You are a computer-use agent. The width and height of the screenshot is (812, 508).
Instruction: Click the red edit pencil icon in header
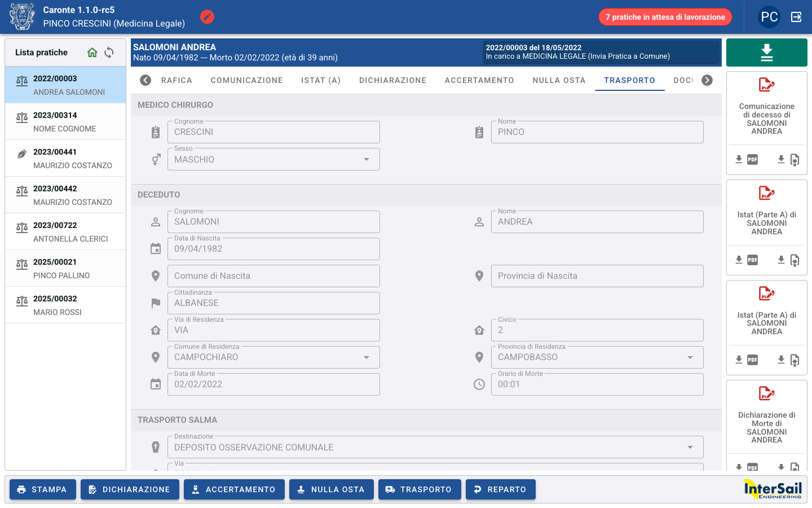tap(207, 17)
